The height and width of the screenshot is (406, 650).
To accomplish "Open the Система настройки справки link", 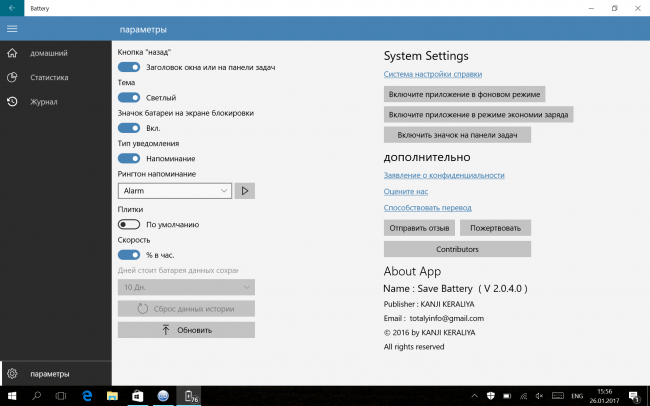I will coord(432,74).
